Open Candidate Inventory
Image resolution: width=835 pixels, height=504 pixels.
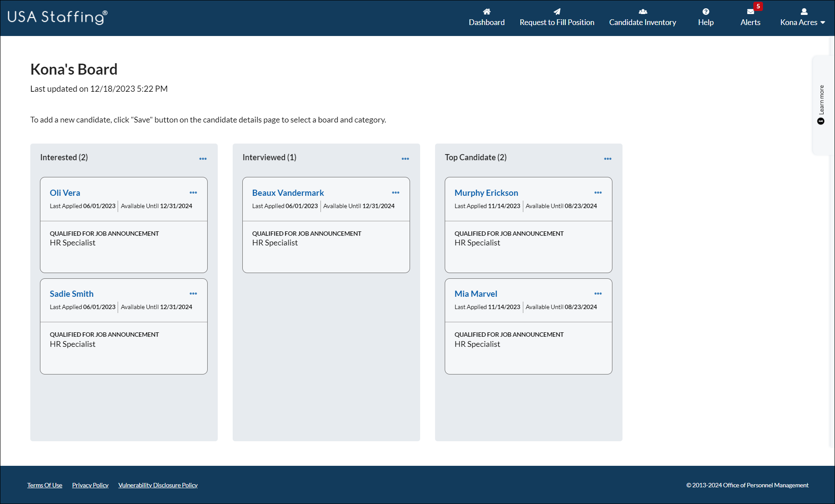pyautogui.click(x=642, y=18)
